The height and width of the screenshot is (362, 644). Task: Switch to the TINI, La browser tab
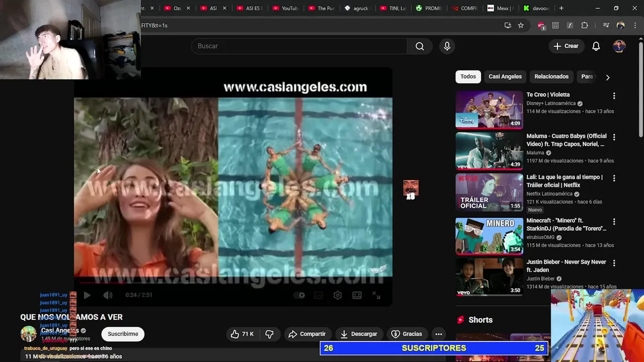coord(394,8)
